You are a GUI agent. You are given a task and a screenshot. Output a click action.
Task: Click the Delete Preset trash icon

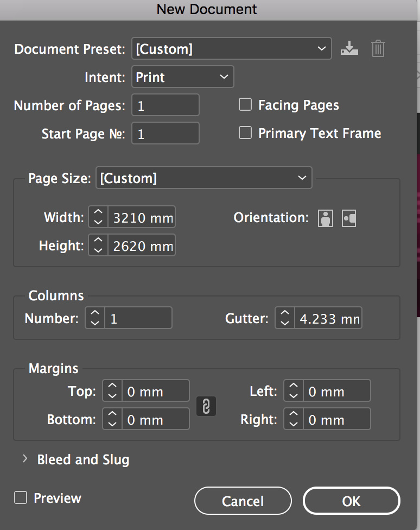click(378, 49)
